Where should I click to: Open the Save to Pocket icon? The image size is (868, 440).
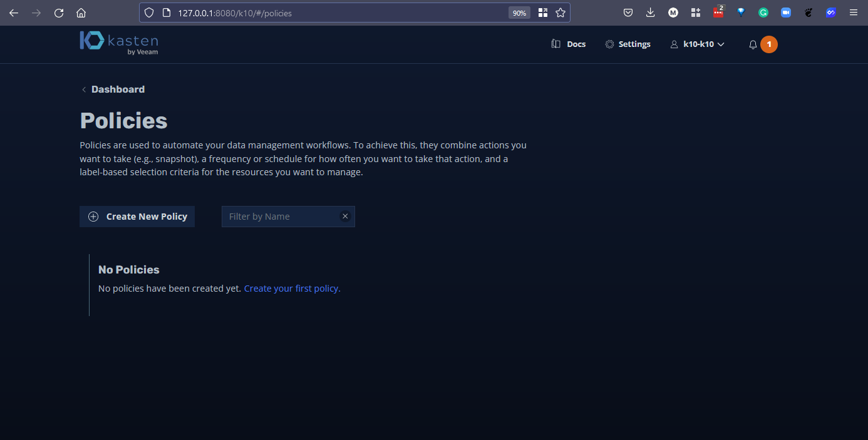[628, 13]
